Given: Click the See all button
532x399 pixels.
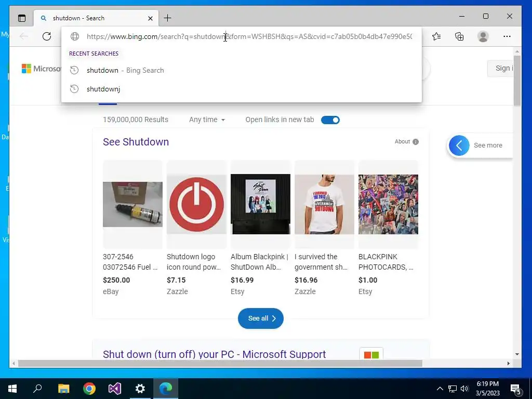Looking at the screenshot, I should click(261, 318).
